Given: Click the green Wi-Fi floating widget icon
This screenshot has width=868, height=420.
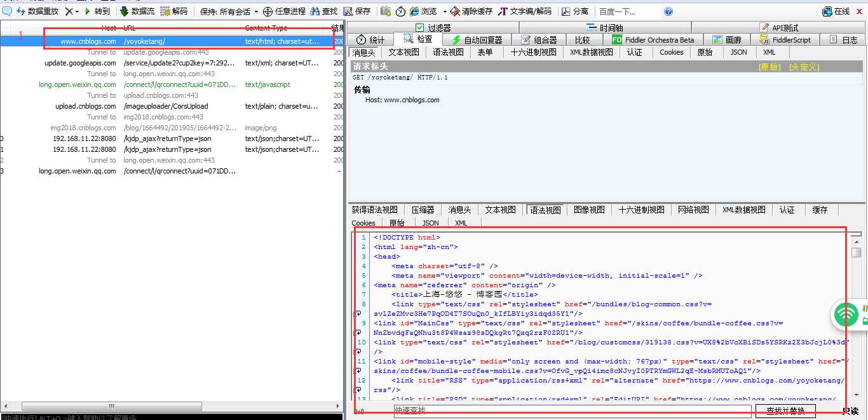Looking at the screenshot, I should tap(846, 315).
